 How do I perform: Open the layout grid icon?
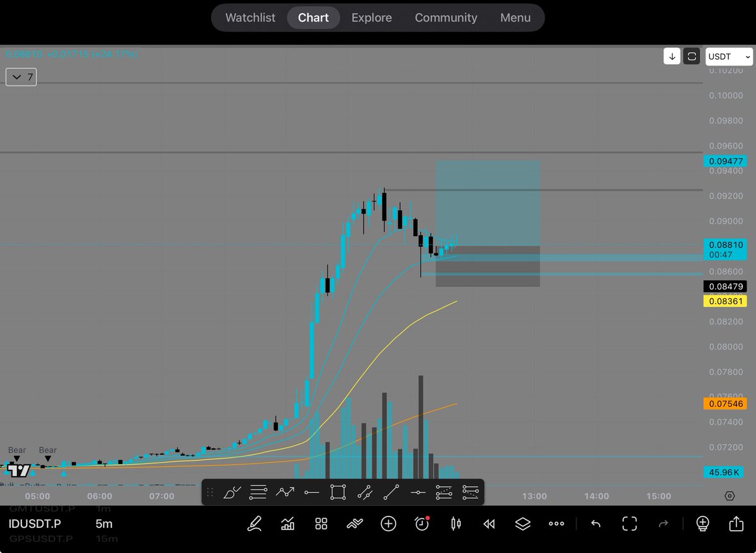[321, 523]
